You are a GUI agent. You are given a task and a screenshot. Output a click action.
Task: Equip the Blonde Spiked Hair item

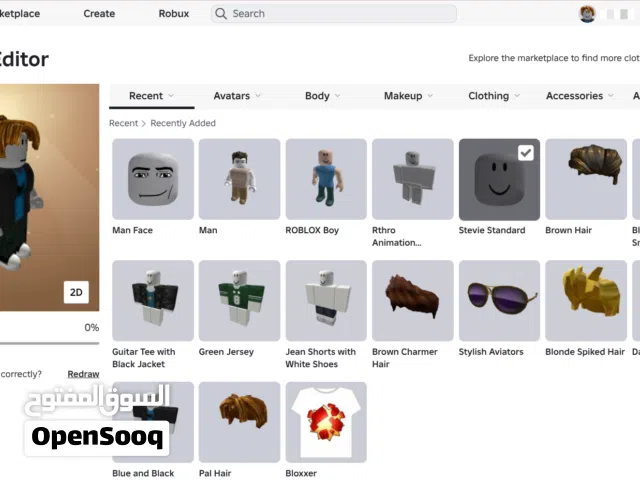pos(586,300)
